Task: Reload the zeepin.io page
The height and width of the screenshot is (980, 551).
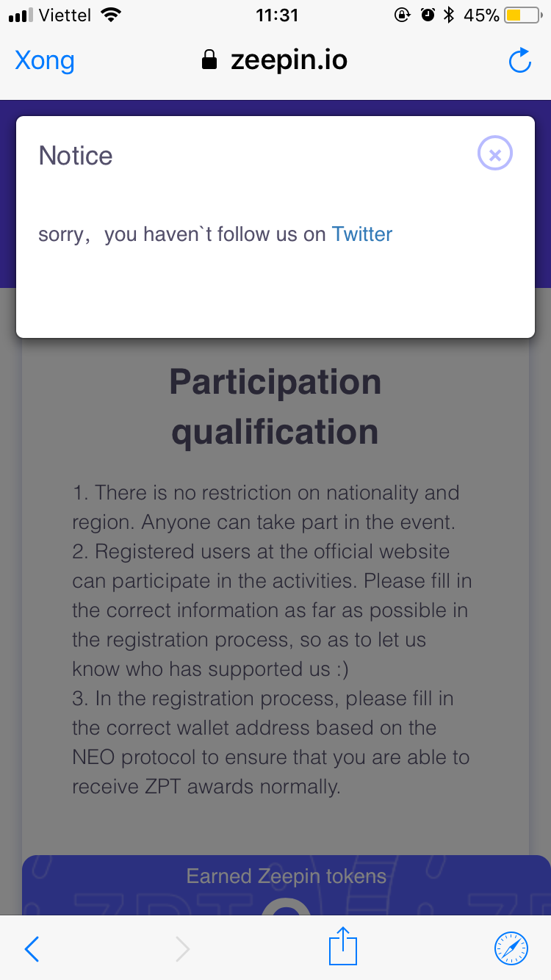Action: 519,61
